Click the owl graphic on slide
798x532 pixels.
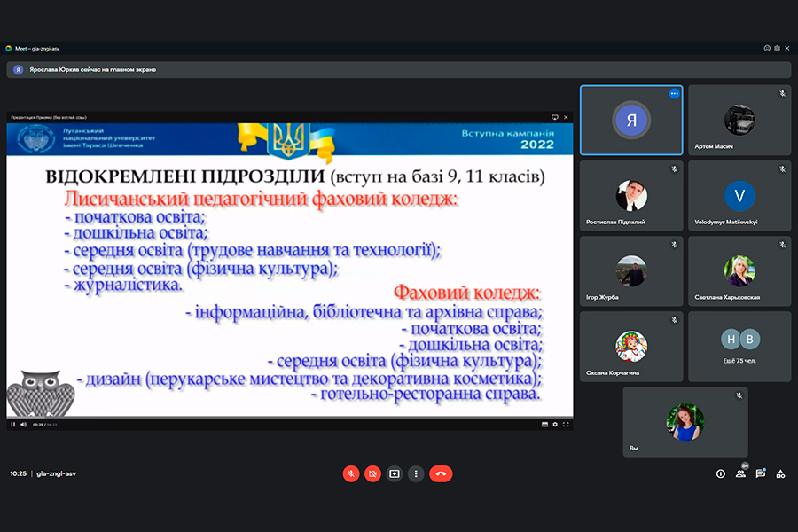click(x=40, y=393)
